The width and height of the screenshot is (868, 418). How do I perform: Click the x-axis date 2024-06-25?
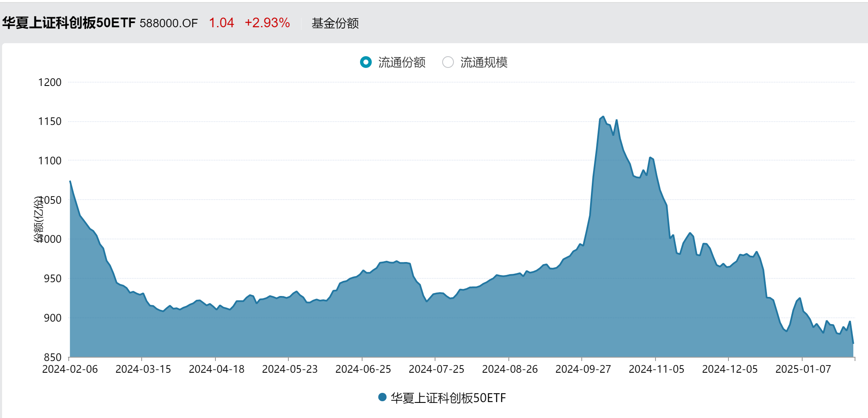(x=363, y=369)
